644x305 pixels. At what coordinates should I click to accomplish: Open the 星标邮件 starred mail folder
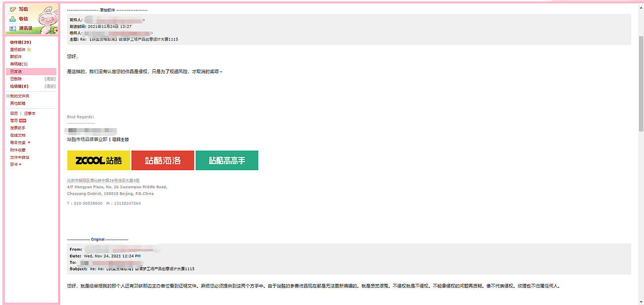tap(18, 50)
